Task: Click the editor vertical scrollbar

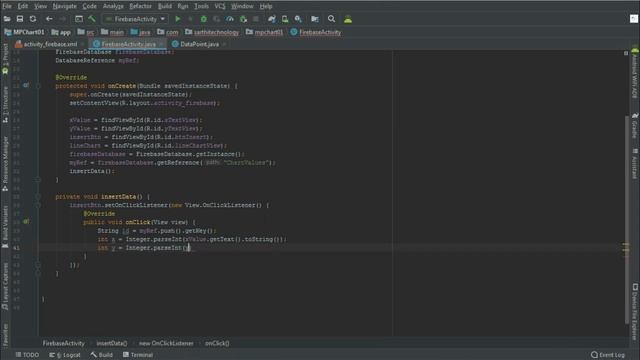Action: pos(627,220)
